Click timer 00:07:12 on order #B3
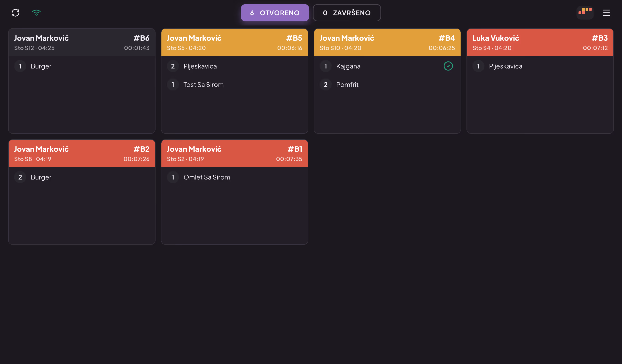Viewport: 622px width, 364px height. [595, 48]
